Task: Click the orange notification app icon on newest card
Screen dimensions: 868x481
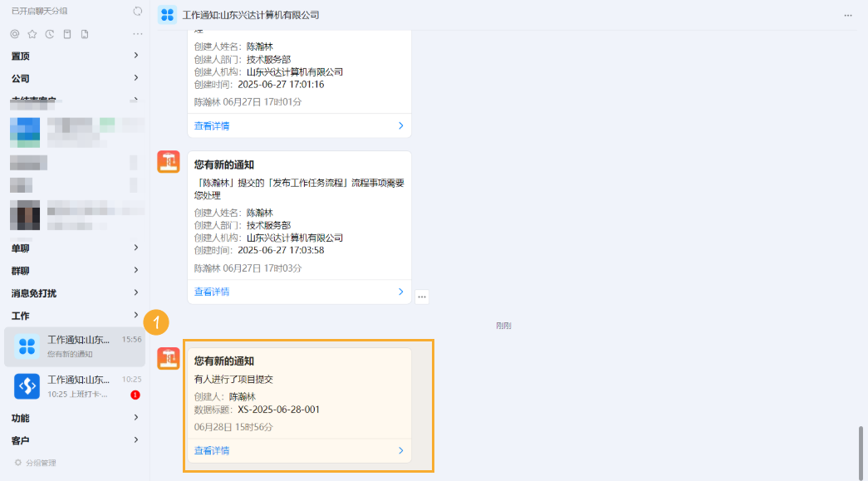Action: pyautogui.click(x=168, y=359)
